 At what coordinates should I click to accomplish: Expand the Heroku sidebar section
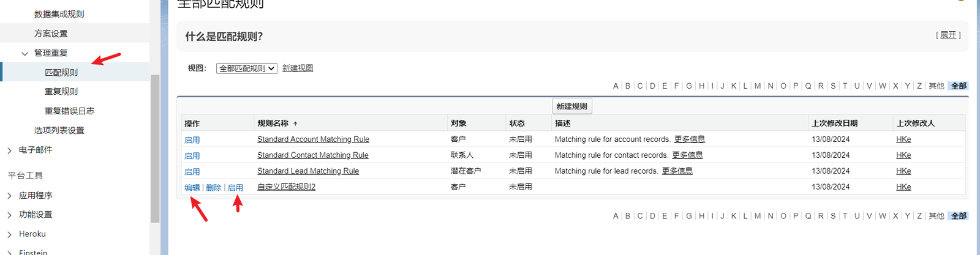point(9,234)
